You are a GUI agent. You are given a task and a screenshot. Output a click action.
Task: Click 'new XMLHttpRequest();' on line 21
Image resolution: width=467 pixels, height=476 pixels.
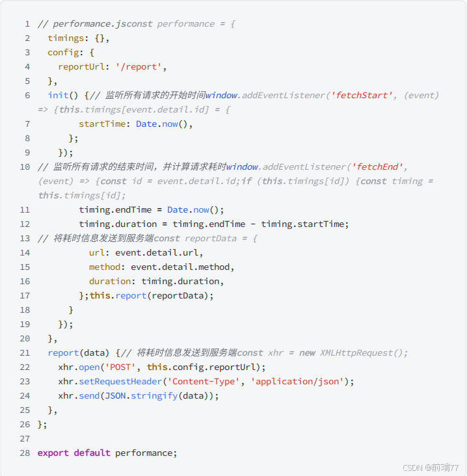(354, 352)
